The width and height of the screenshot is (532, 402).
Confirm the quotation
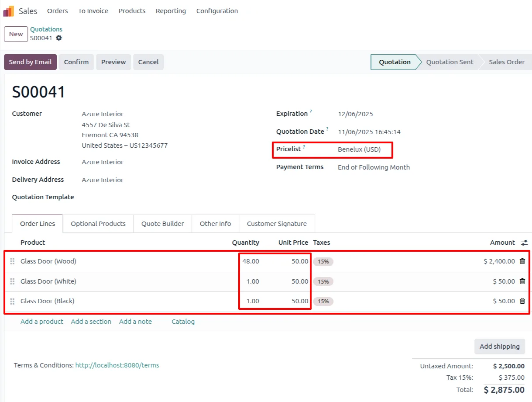coord(76,62)
